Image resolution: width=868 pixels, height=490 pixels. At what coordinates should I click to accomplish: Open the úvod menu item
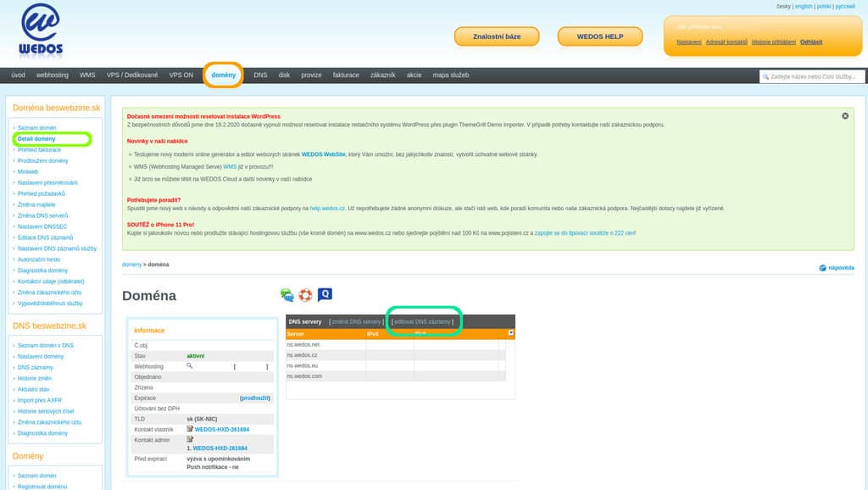coord(19,75)
